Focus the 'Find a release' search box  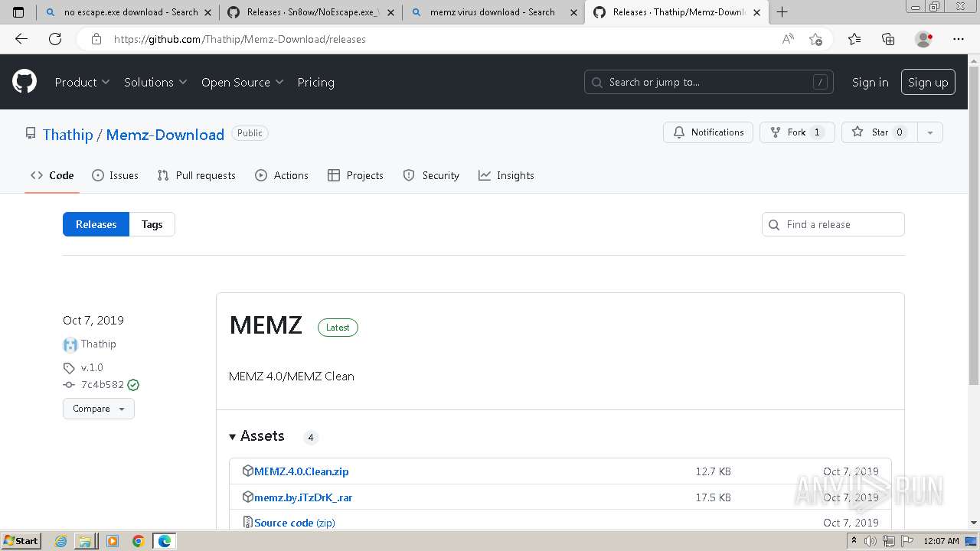(x=834, y=224)
